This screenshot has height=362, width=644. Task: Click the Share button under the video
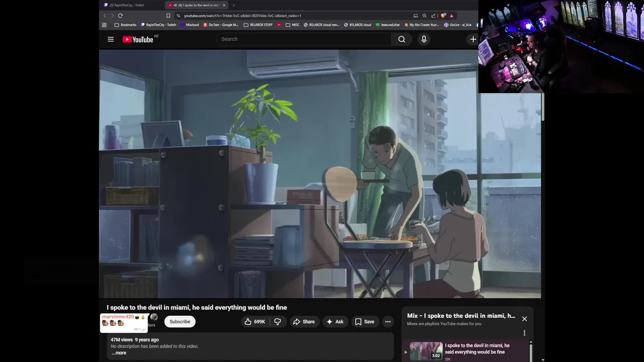click(x=304, y=322)
